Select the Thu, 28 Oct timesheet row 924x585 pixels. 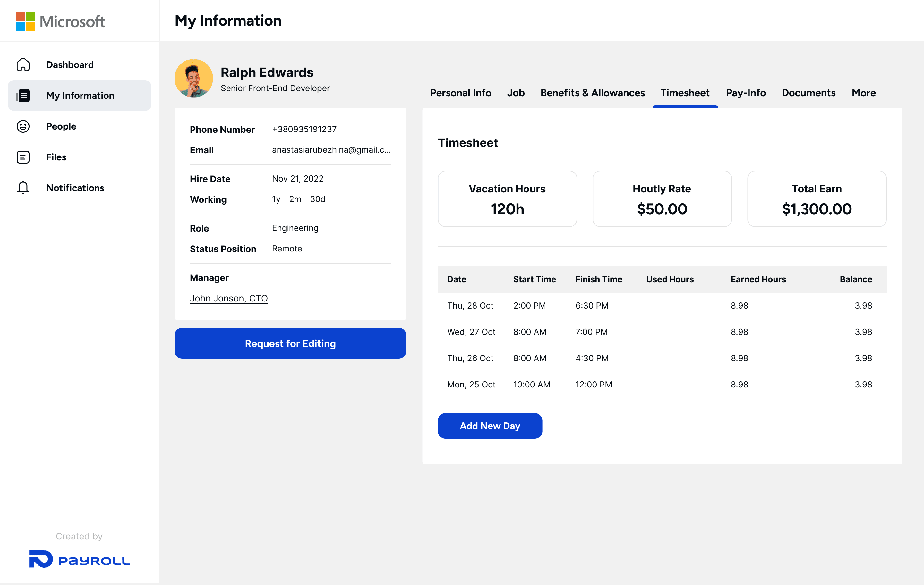[662, 306]
